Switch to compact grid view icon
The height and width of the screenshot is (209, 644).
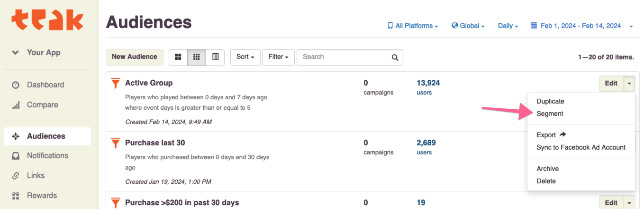(x=197, y=57)
